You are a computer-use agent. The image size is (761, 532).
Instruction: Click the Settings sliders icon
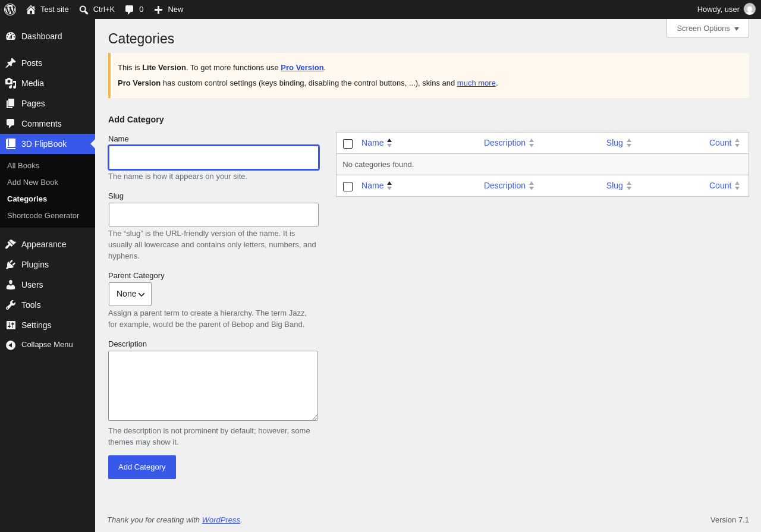click(11, 325)
